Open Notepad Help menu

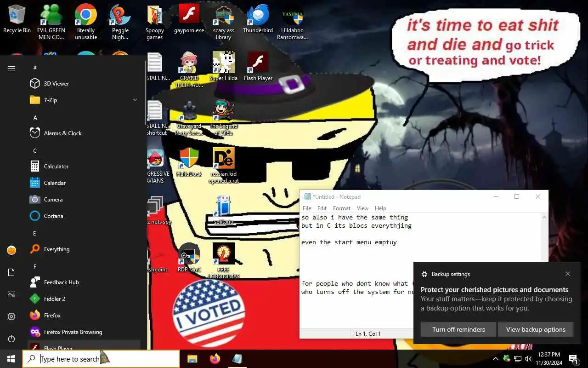[x=380, y=208]
